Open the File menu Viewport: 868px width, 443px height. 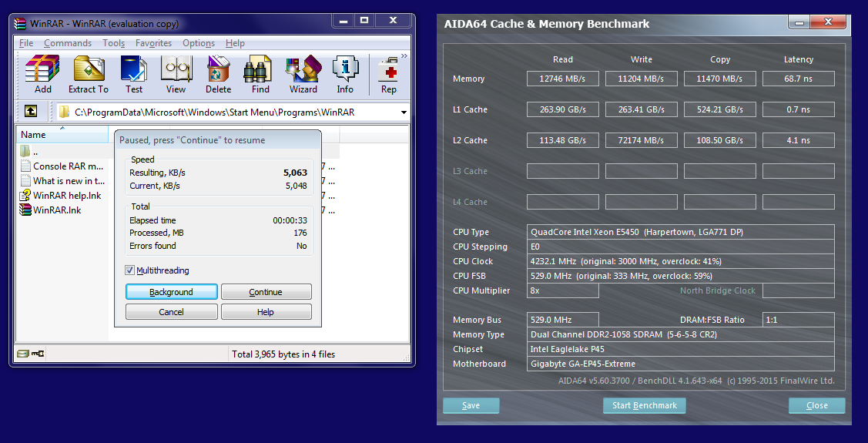pyautogui.click(x=26, y=43)
